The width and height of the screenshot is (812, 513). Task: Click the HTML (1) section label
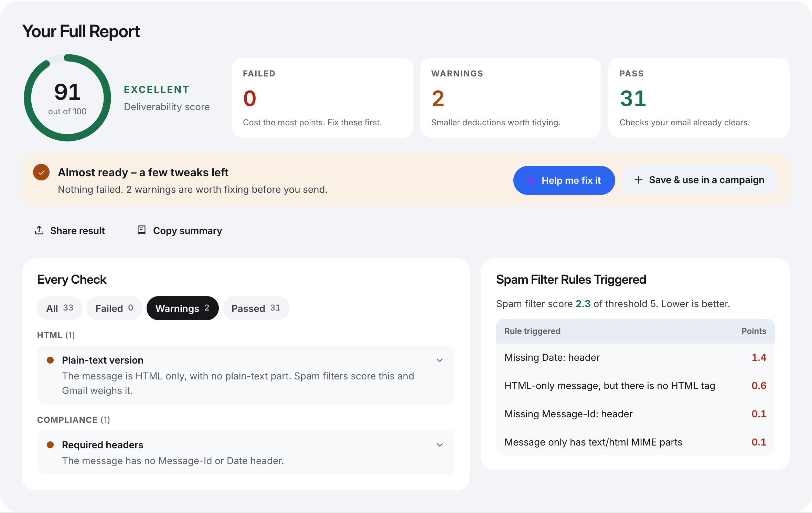pyautogui.click(x=56, y=335)
